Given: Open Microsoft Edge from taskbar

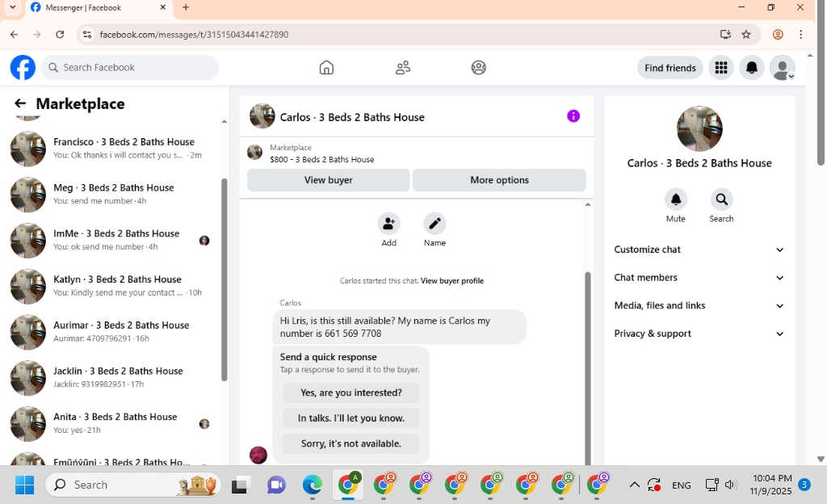Looking at the screenshot, I should pos(313,485).
